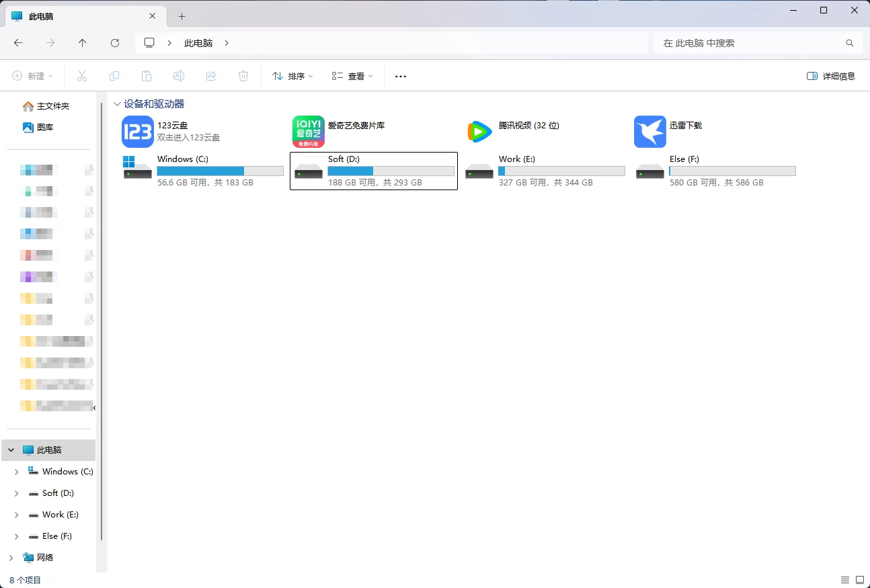Click "580 GB 可用，共 586 GB" text

717,183
